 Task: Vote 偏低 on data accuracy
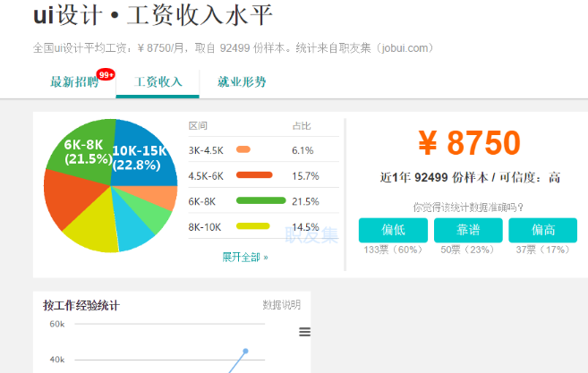[x=393, y=230]
